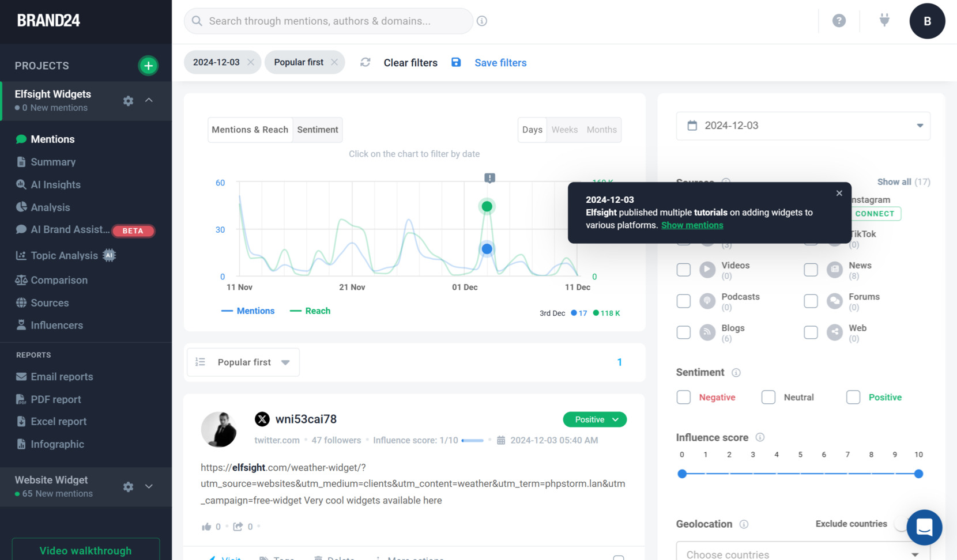Refresh filters using the reload icon
Image resolution: width=957 pixels, height=560 pixels.
tap(366, 62)
